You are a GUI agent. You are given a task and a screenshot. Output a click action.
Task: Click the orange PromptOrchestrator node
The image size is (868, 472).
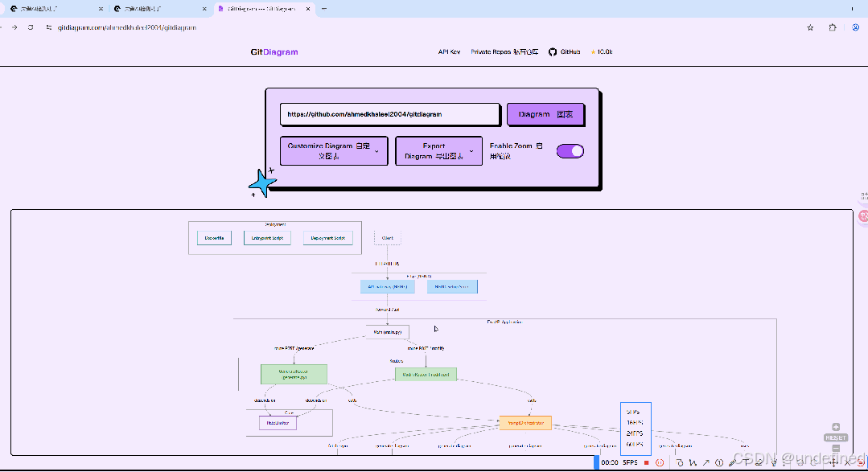[525, 423]
